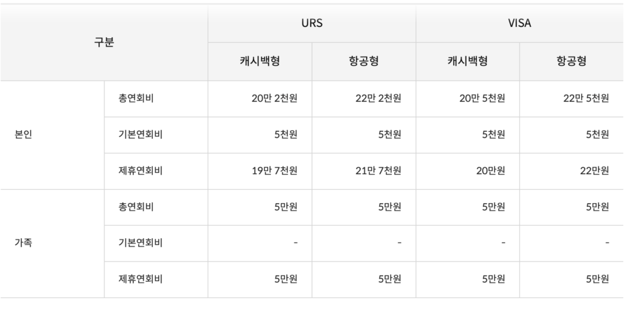Select the URS column group header
The image size is (644, 325).
311,23
